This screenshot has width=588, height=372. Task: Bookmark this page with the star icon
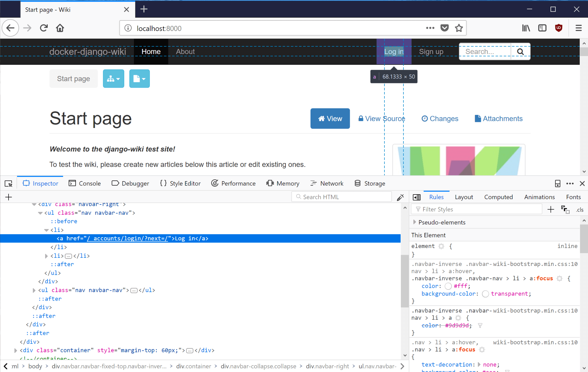click(x=459, y=28)
